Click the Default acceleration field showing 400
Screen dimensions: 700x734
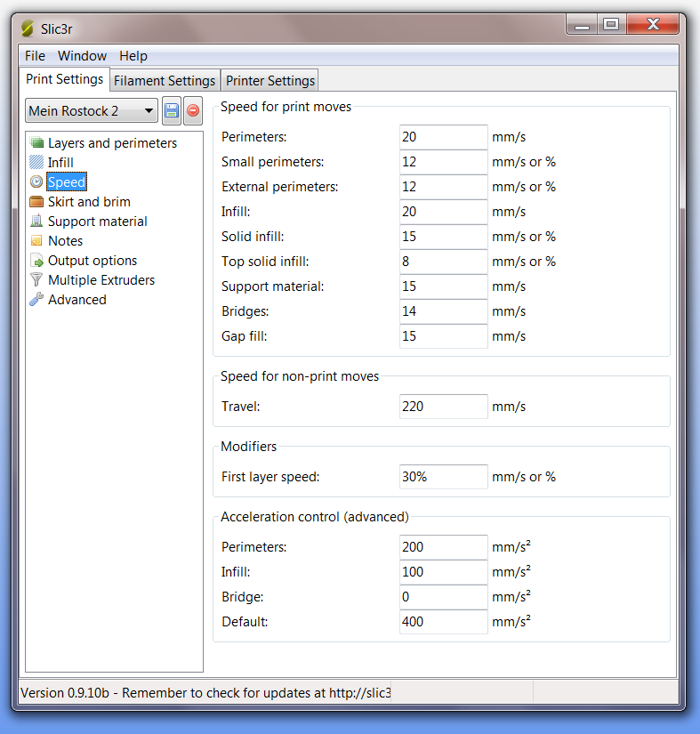point(444,622)
